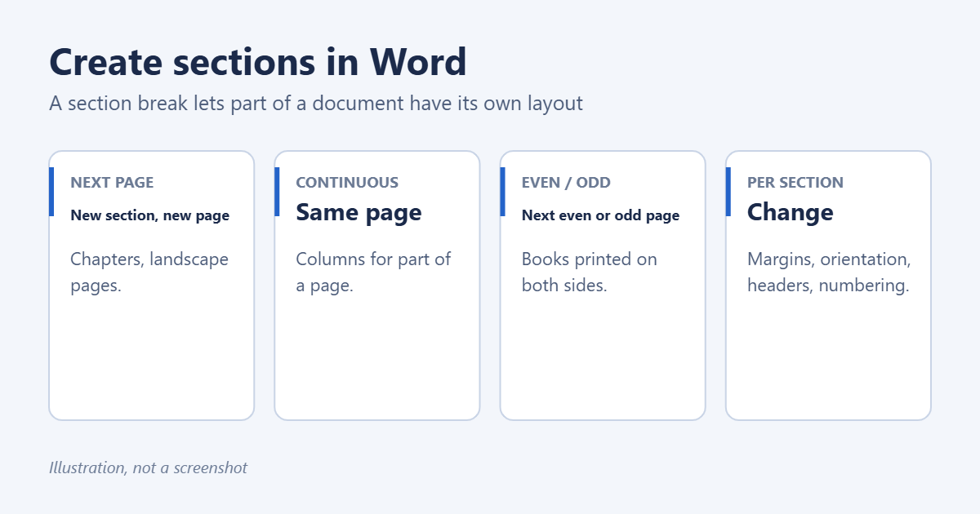Viewport: 980px width, 514px height.
Task: Select the 'CONTINUOUS' card label
Action: tap(347, 183)
